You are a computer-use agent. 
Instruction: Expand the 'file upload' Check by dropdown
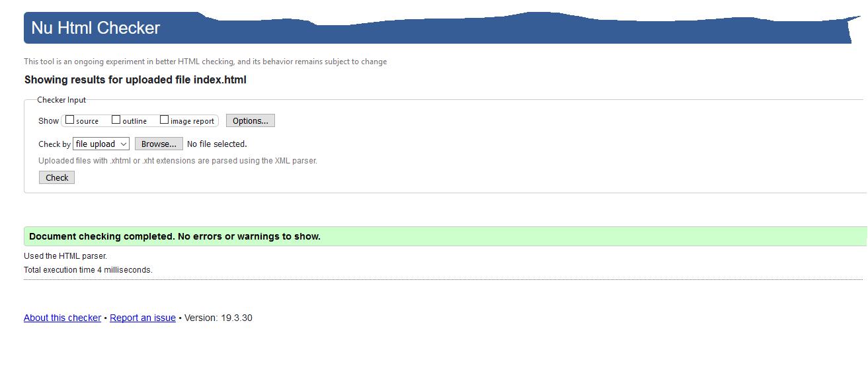pyautogui.click(x=100, y=144)
